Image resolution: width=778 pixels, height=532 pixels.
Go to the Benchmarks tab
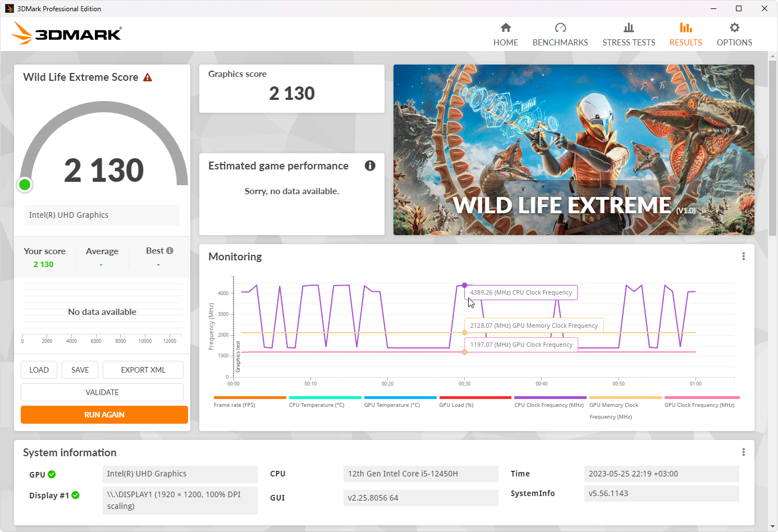click(x=560, y=35)
